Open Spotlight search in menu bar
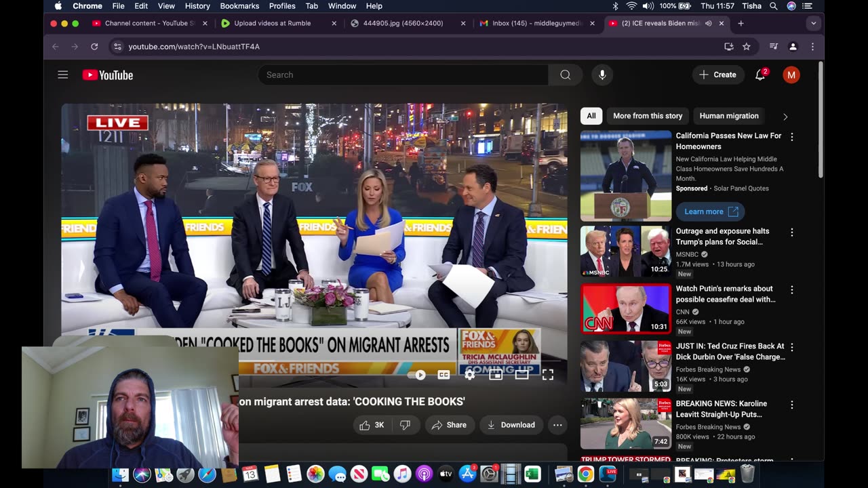The width and height of the screenshot is (868, 488). coord(774,6)
